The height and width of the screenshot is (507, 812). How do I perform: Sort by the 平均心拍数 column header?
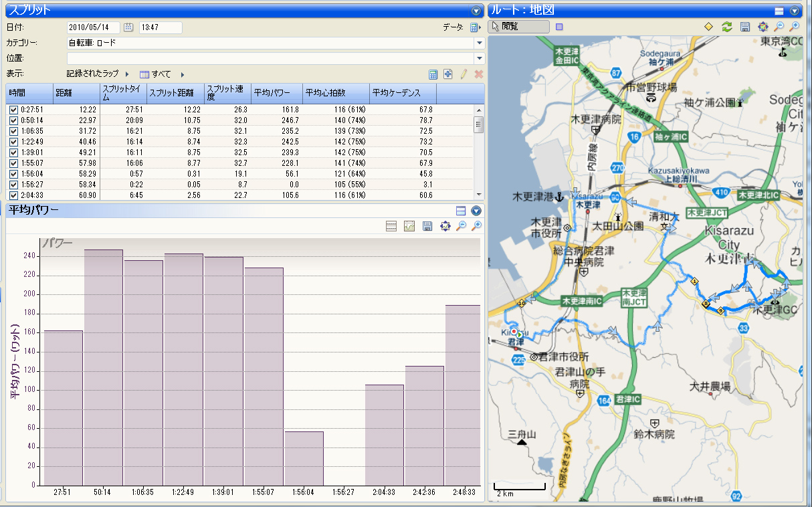point(336,93)
